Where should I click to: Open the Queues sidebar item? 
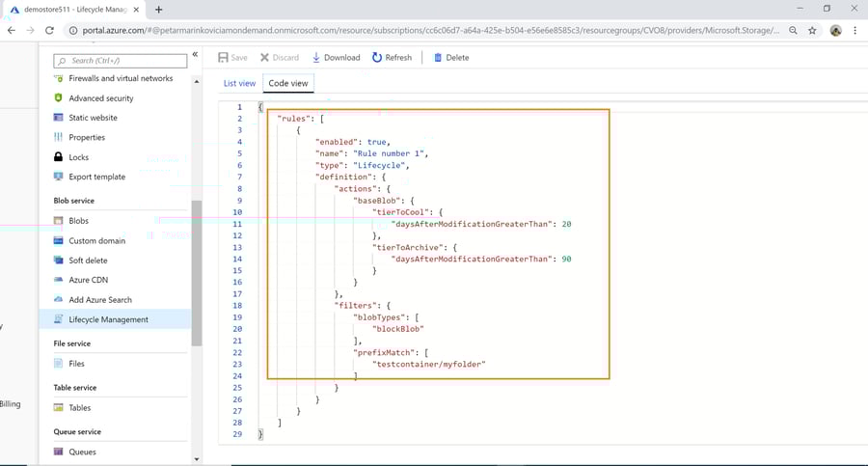point(82,452)
